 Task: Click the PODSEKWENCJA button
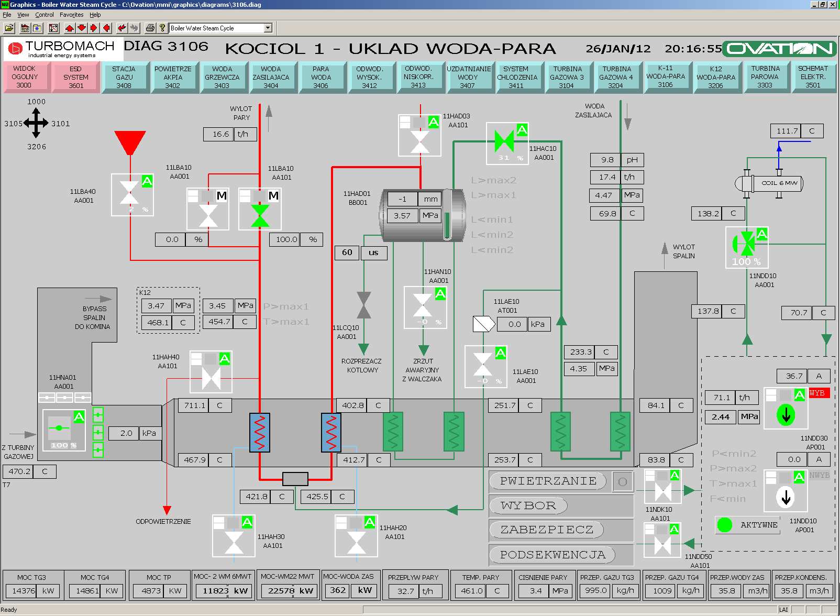point(552,555)
